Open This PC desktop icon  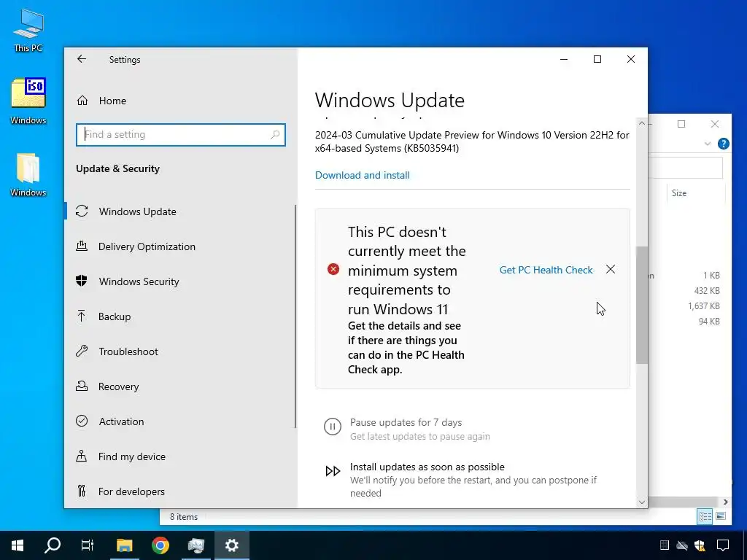tap(28, 30)
